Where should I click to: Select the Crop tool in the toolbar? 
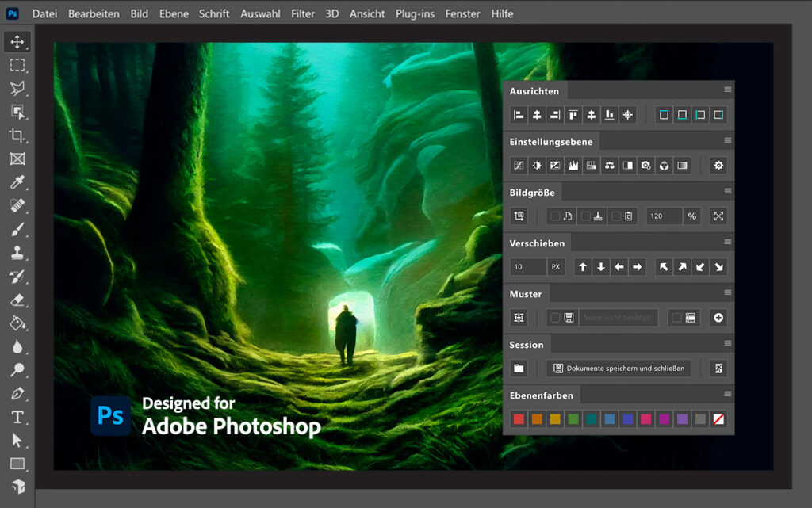point(17,136)
